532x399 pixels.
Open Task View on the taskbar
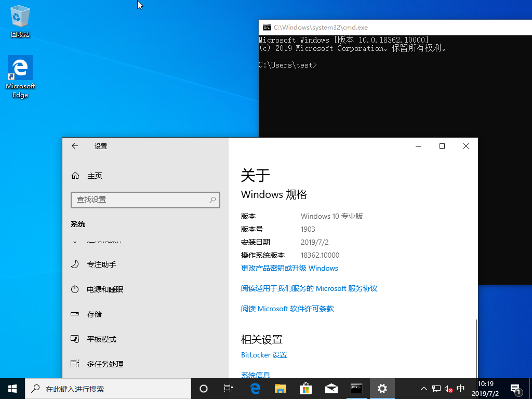coord(229,389)
